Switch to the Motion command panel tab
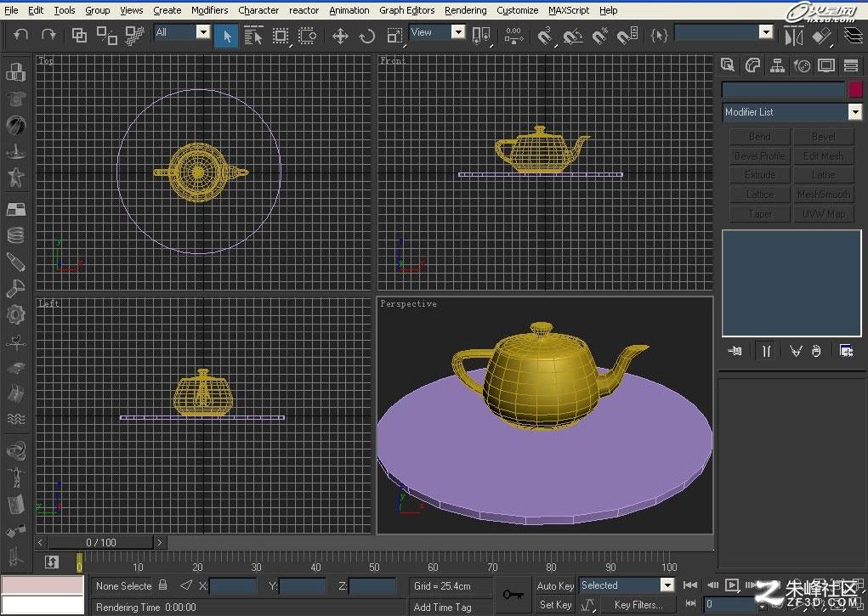The image size is (868, 616). 802,65
